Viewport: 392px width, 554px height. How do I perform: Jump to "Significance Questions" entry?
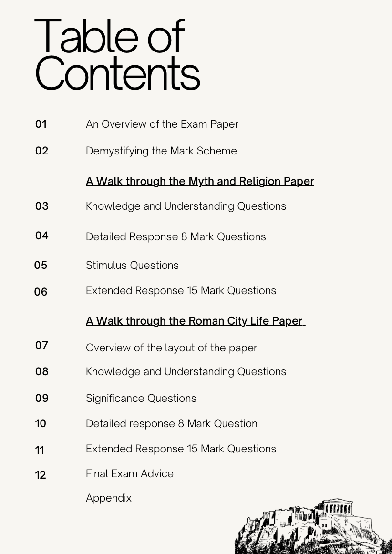coord(141,399)
